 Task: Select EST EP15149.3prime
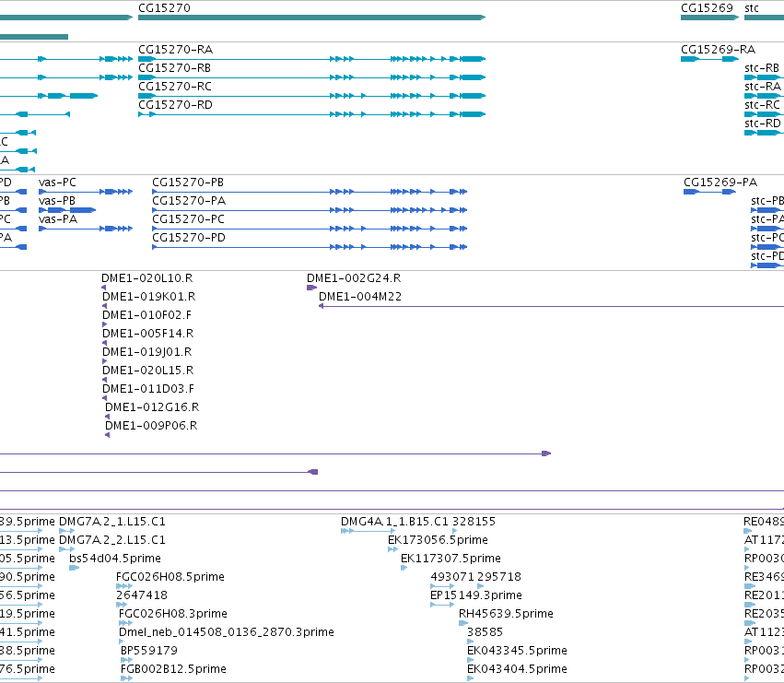click(x=476, y=595)
